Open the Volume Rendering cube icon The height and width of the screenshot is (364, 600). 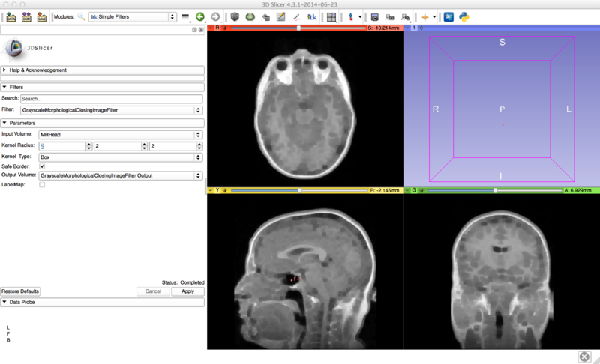(x=235, y=16)
